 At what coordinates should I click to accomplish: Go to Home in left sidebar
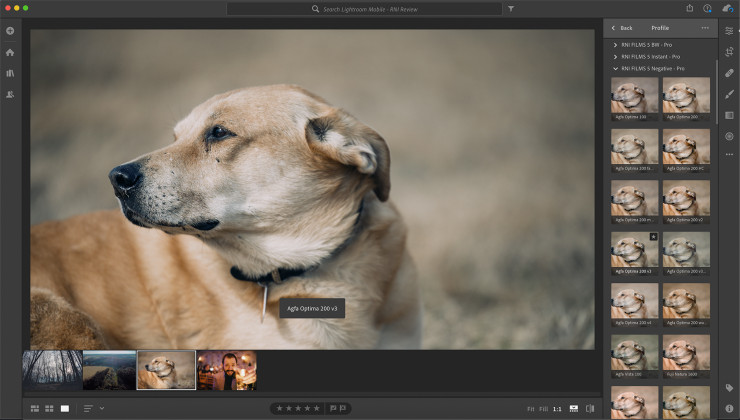click(x=10, y=52)
